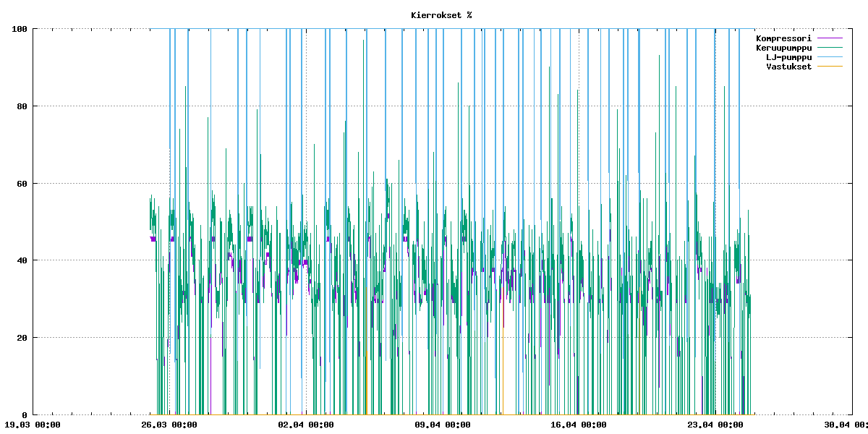Click the 20 y-axis tick label
868x434 pixels.
click(22, 338)
